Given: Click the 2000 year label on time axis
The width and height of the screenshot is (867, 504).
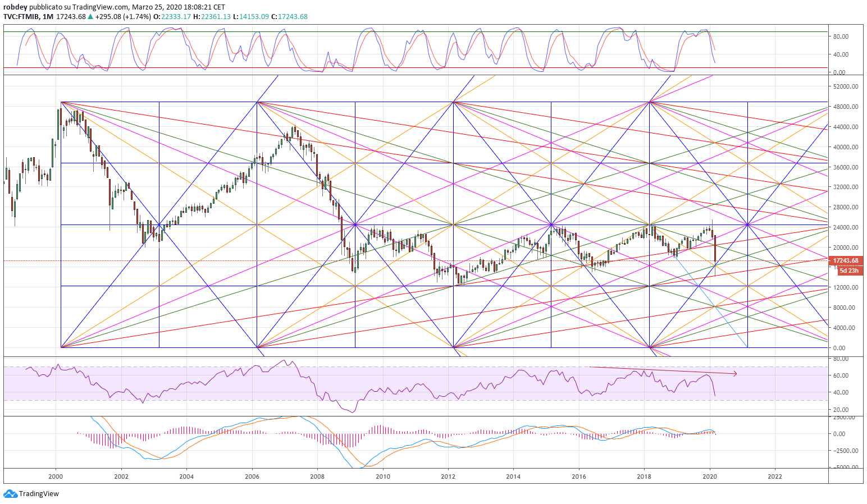Looking at the screenshot, I should point(56,476).
